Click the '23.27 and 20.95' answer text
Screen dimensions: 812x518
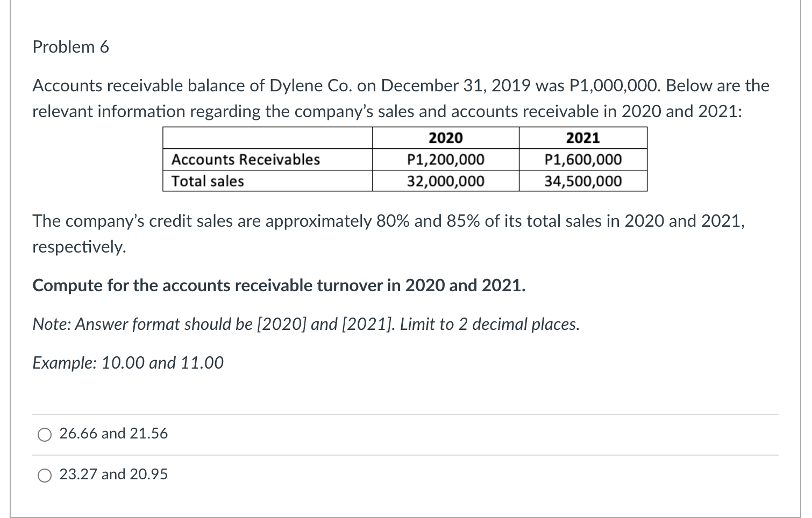coord(113,474)
